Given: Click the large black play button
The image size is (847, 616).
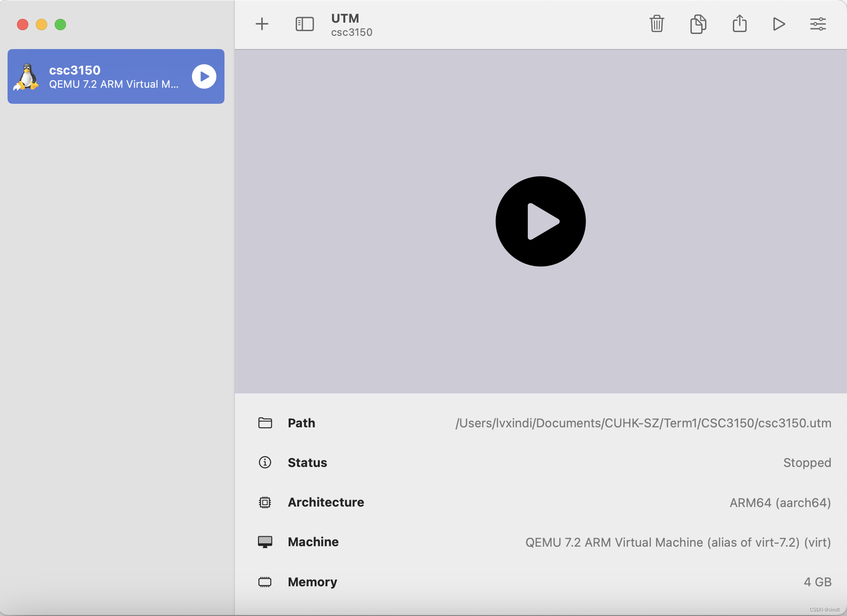Looking at the screenshot, I should point(540,221).
